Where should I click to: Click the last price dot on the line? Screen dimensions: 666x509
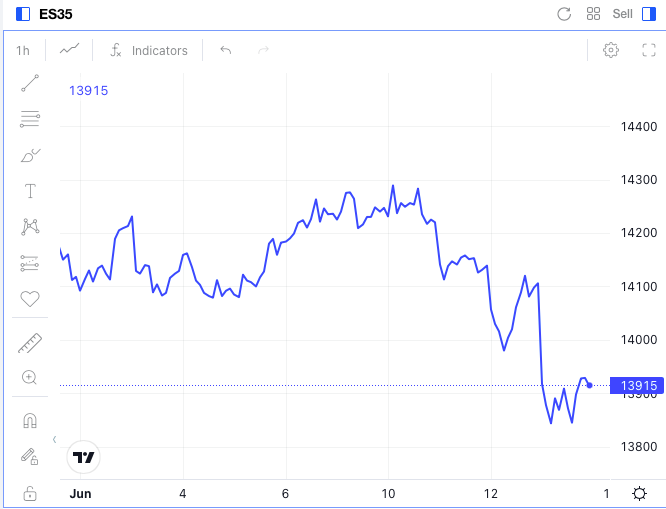coord(590,385)
